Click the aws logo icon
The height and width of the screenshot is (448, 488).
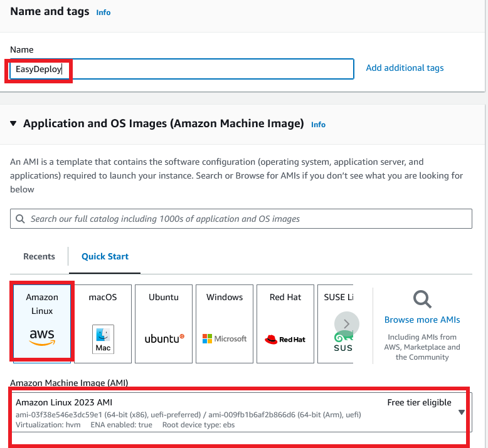click(42, 337)
